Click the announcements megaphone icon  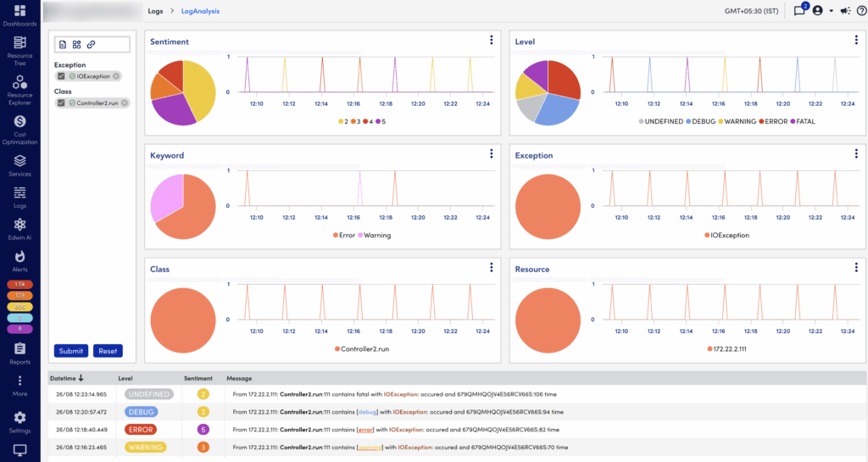point(844,11)
